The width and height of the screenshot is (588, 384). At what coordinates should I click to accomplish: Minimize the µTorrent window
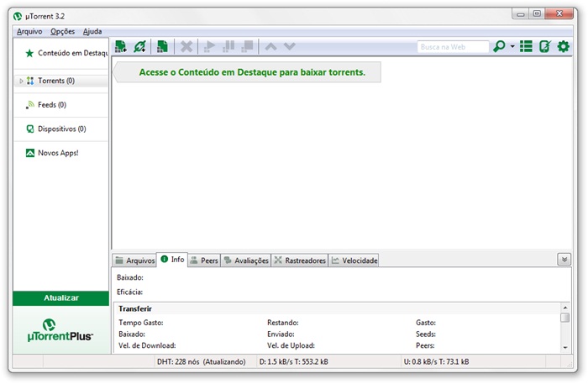[x=521, y=14]
